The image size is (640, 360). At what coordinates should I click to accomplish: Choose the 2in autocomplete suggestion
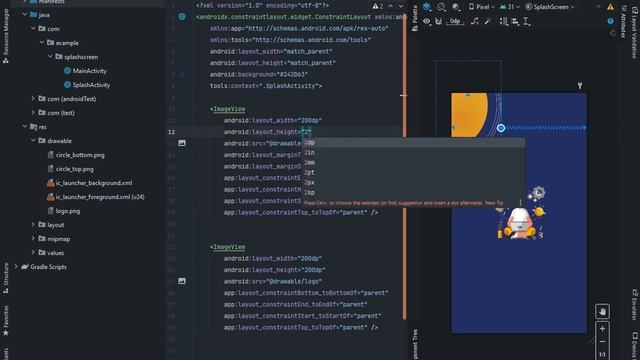coord(413,152)
